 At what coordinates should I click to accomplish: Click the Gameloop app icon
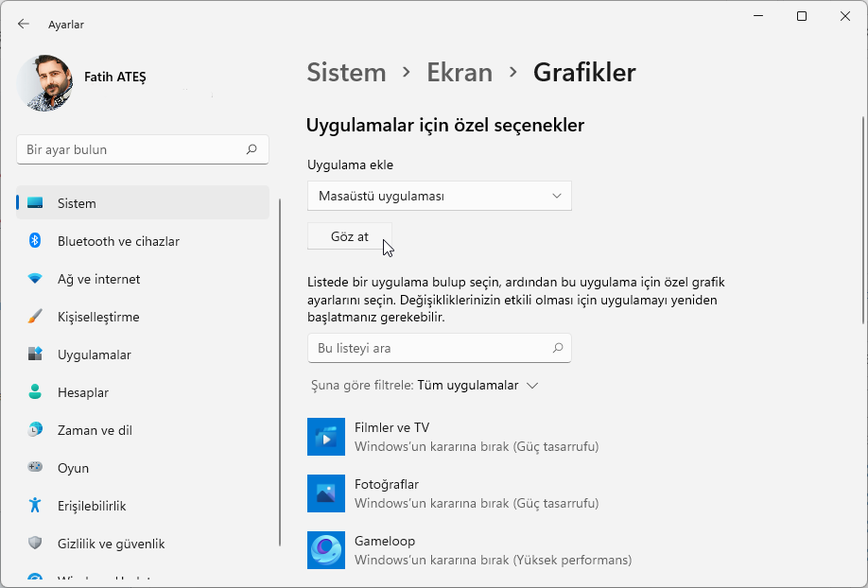[x=326, y=550]
